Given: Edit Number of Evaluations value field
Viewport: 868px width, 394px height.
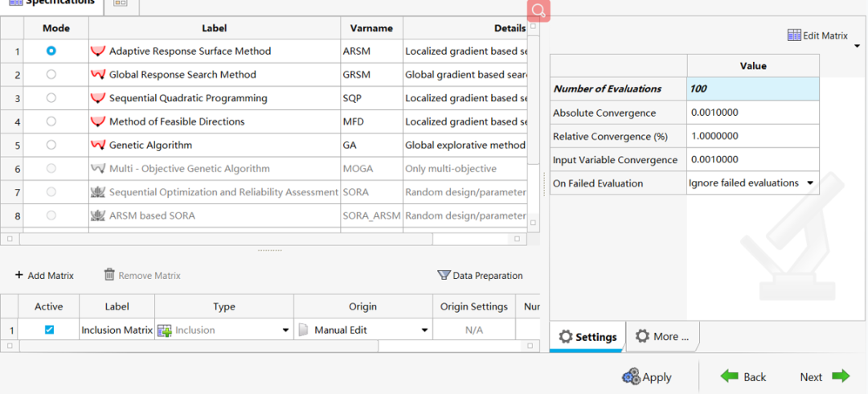Looking at the screenshot, I should 752,89.
